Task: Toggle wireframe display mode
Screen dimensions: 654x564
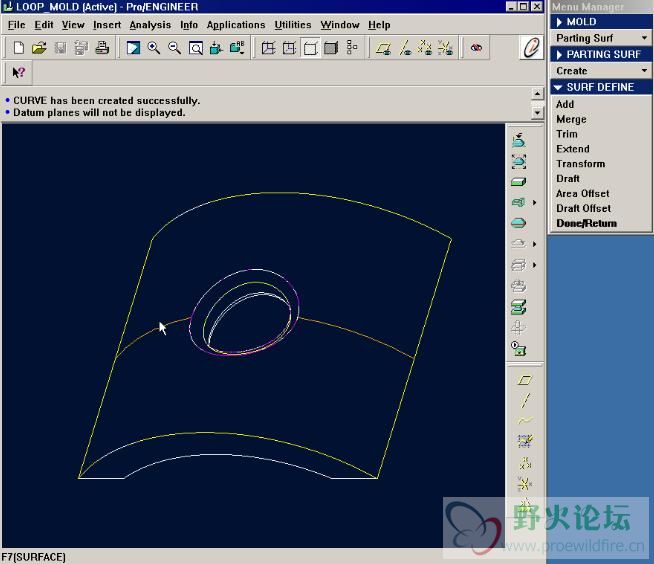Action: [x=269, y=48]
